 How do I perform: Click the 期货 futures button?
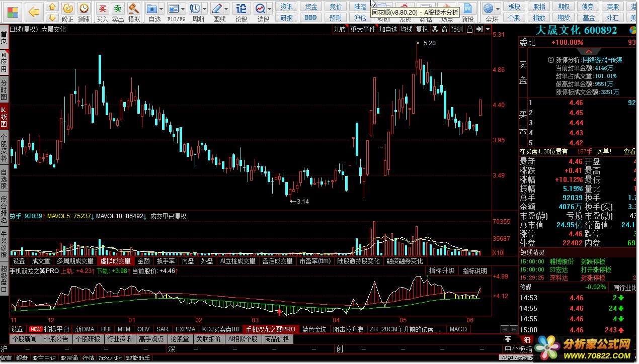click(564, 18)
